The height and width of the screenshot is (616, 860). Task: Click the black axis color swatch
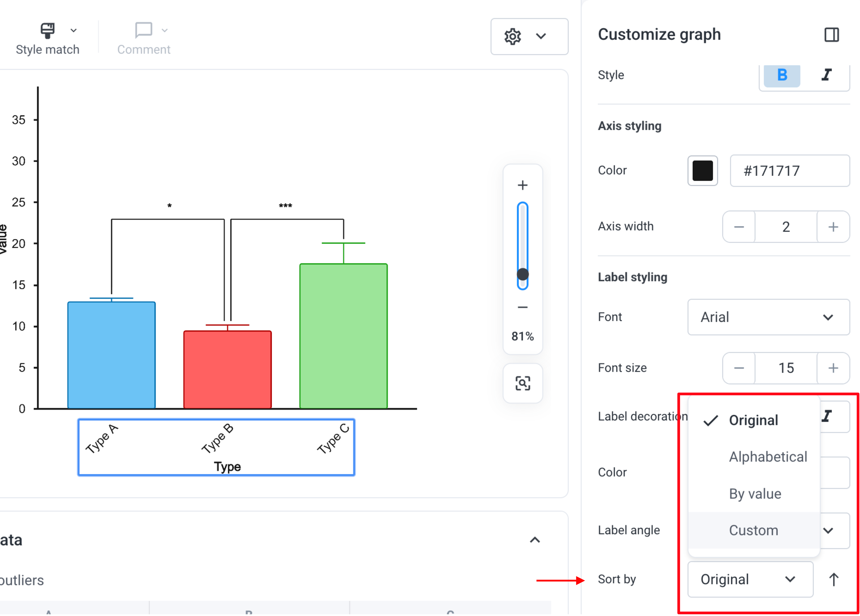[702, 171]
